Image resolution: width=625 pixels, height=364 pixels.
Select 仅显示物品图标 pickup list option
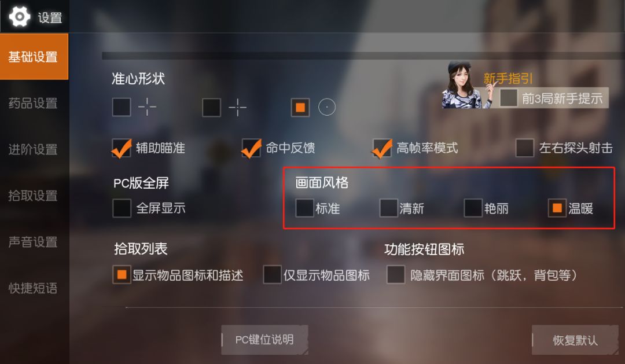[x=272, y=275]
